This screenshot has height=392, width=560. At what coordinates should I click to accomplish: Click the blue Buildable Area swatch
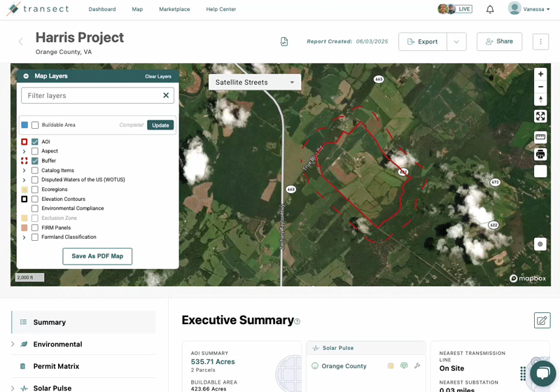pos(24,125)
